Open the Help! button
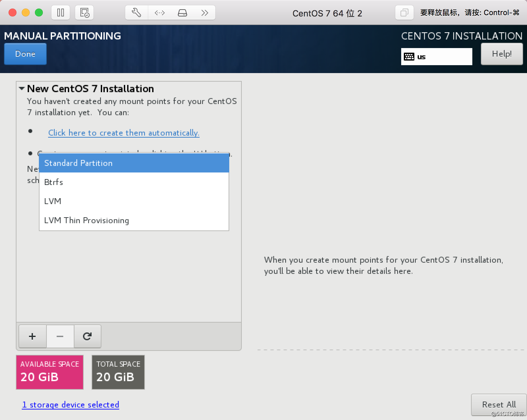 coord(502,54)
